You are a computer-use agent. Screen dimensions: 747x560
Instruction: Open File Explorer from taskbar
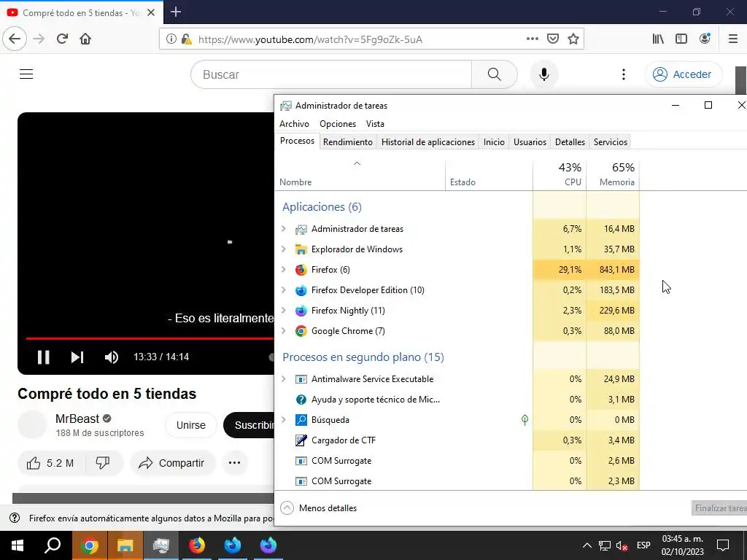[x=125, y=545]
